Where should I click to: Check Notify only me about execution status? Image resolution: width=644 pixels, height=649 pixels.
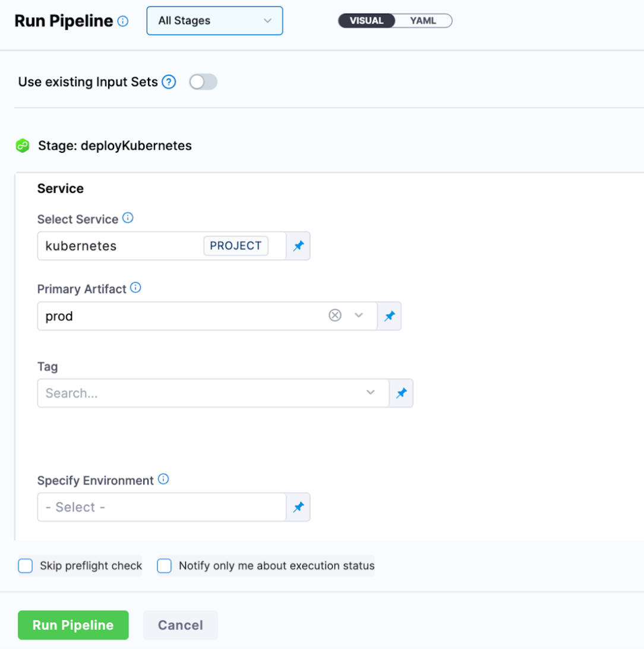(x=164, y=566)
